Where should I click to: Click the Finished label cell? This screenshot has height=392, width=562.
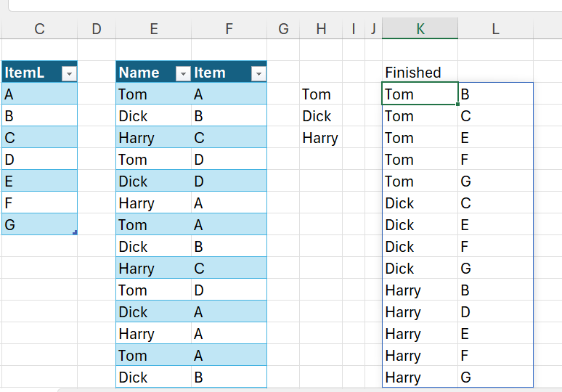(413, 73)
